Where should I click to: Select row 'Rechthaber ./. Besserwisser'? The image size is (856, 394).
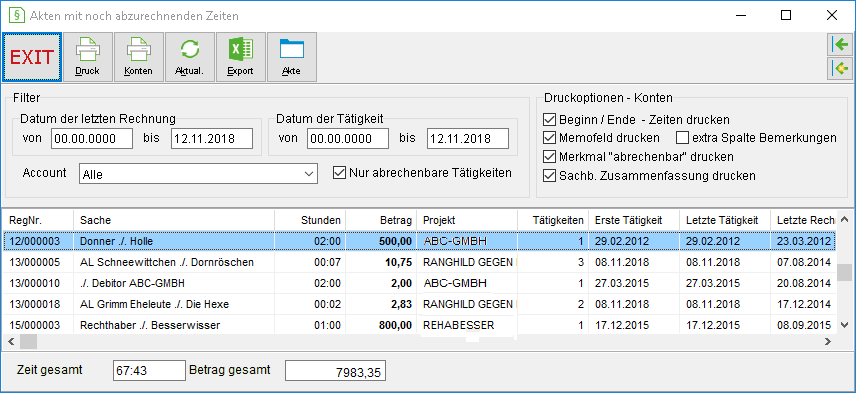click(419, 325)
